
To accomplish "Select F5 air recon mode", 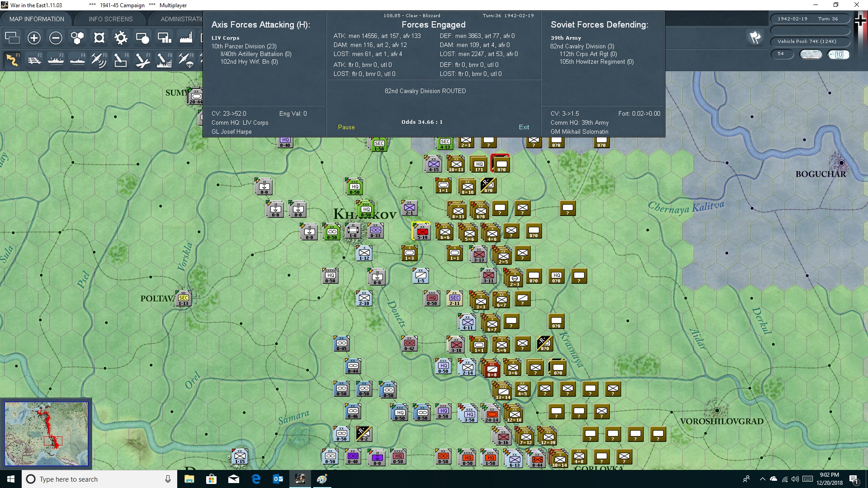I will coord(99,60).
